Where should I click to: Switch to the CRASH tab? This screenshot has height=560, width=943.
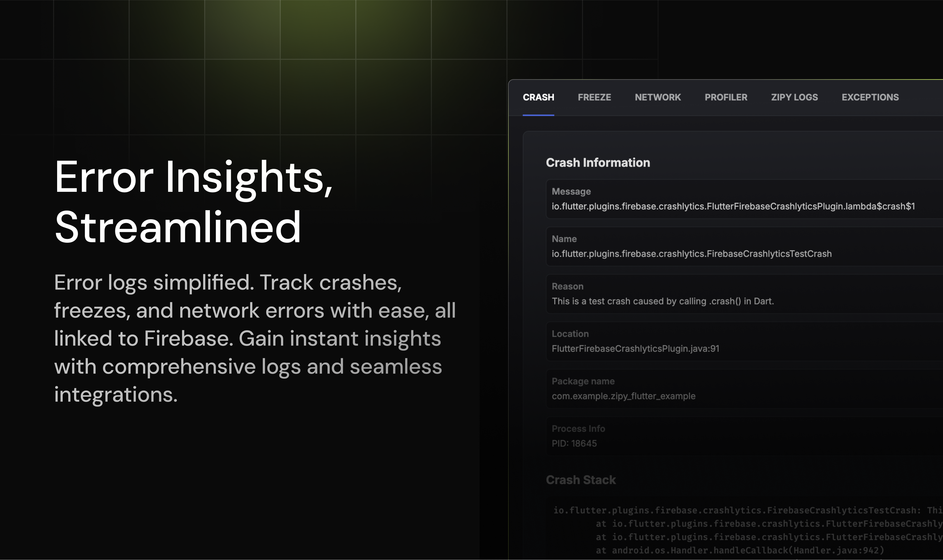[x=538, y=97]
